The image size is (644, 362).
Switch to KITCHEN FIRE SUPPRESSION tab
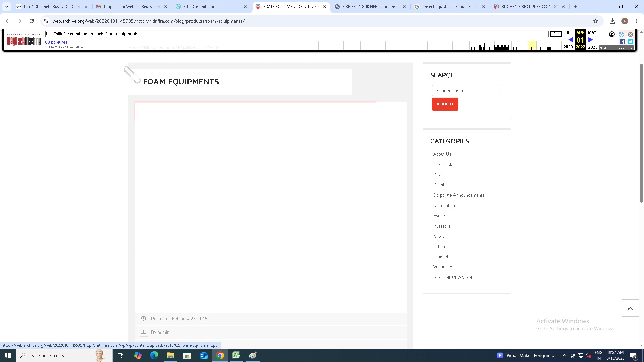[x=529, y=7]
